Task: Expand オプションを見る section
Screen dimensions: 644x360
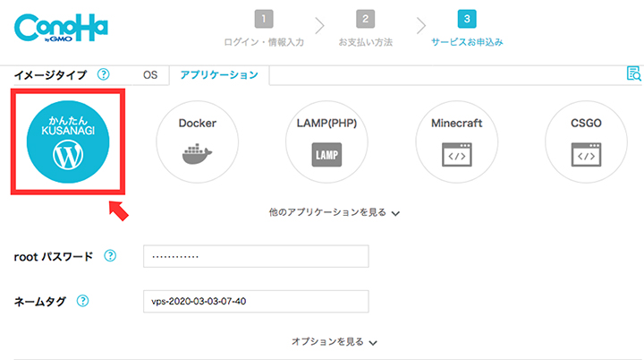Action: (334, 342)
